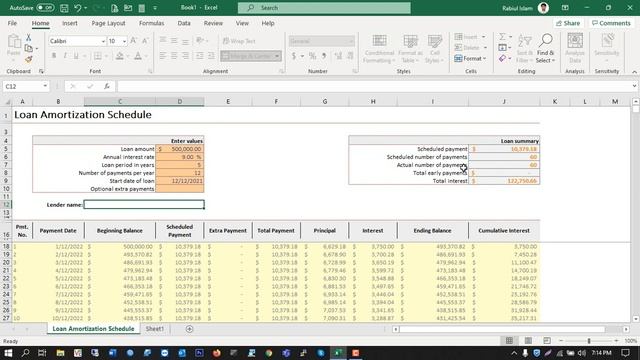This screenshot has height=360, width=640.
Task: Open Conditional Formatting
Action: click(380, 49)
